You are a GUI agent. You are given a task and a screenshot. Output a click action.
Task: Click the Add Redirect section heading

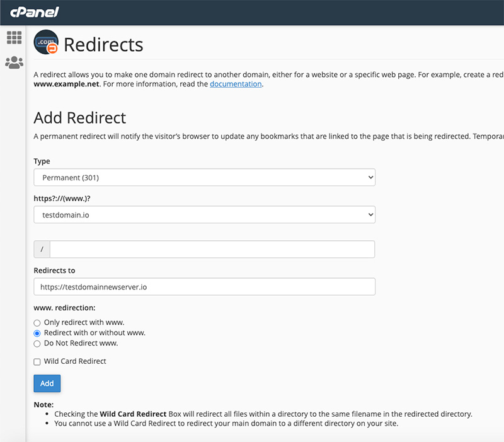[79, 118]
